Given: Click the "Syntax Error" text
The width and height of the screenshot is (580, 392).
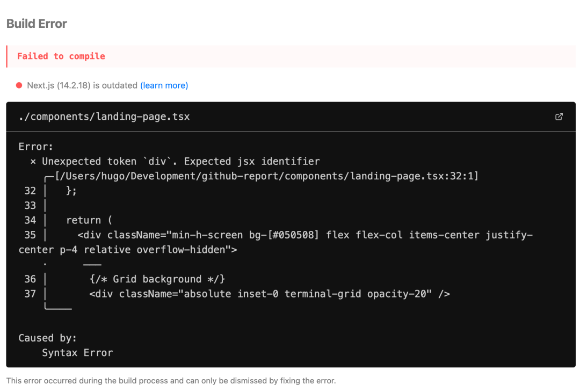Looking at the screenshot, I should click(x=78, y=353).
